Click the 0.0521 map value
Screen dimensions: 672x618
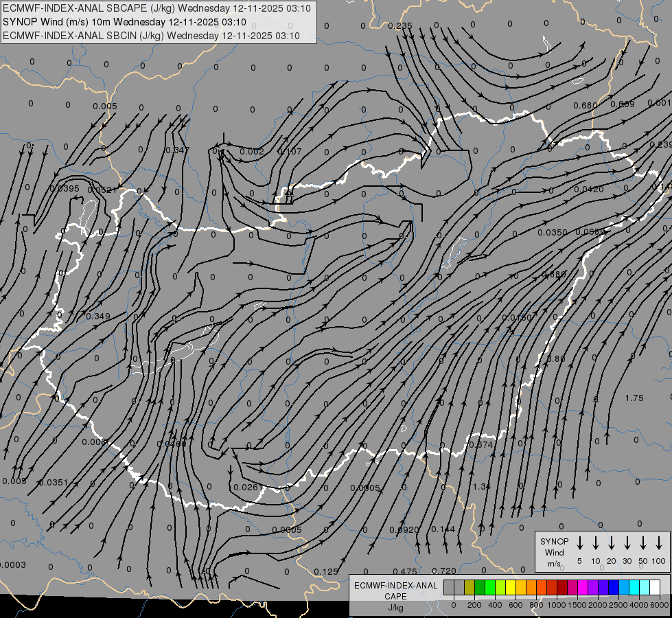(102, 190)
